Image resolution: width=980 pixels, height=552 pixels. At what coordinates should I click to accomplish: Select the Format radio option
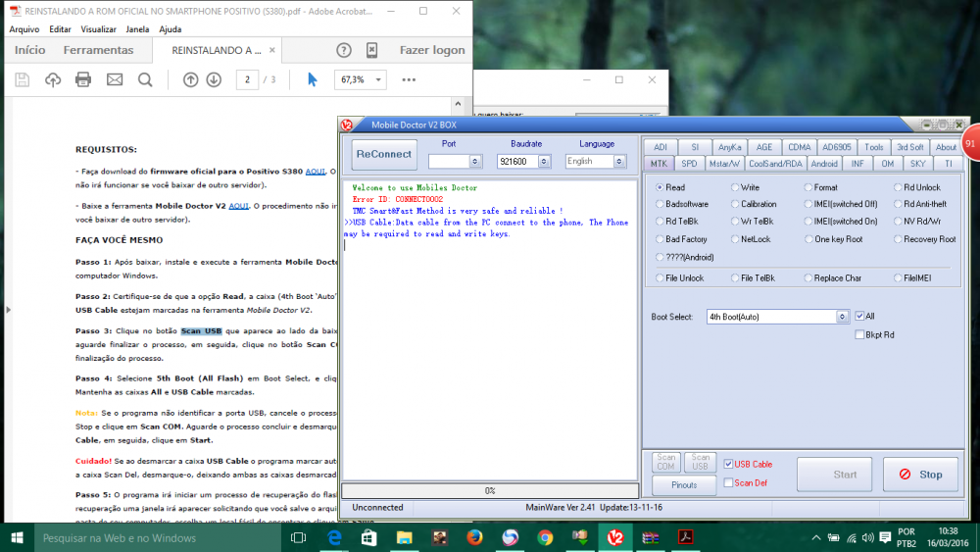[821, 187]
